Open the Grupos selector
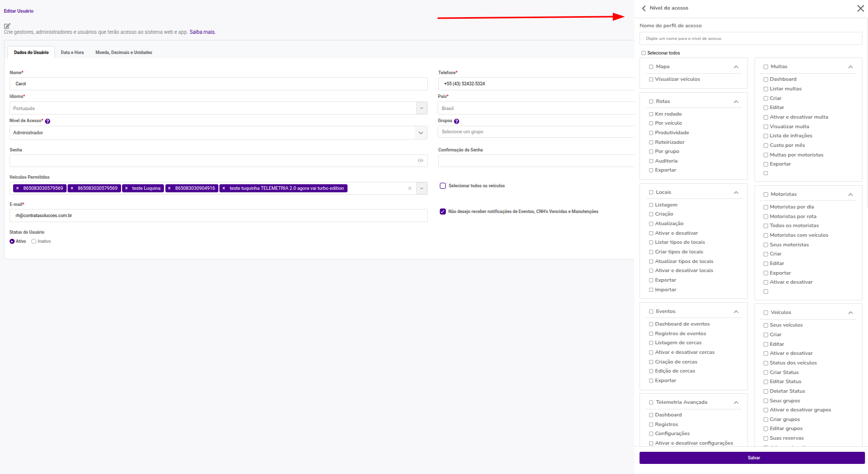This screenshot has height=474, width=868. [536, 132]
